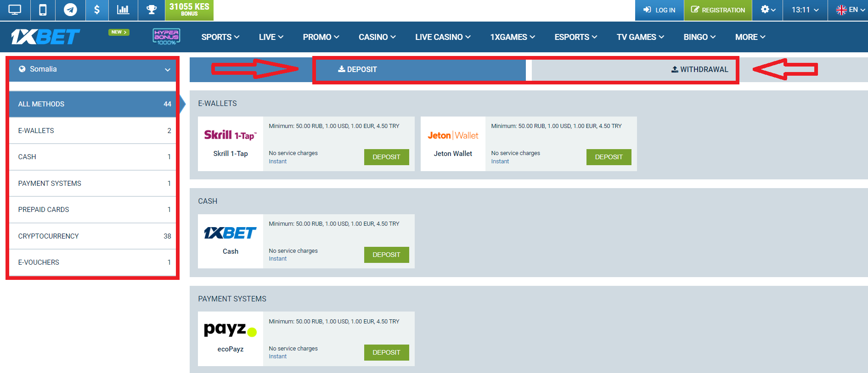Open the 13:11 time dropdown
This screenshot has height=373, width=868.
(x=805, y=10)
